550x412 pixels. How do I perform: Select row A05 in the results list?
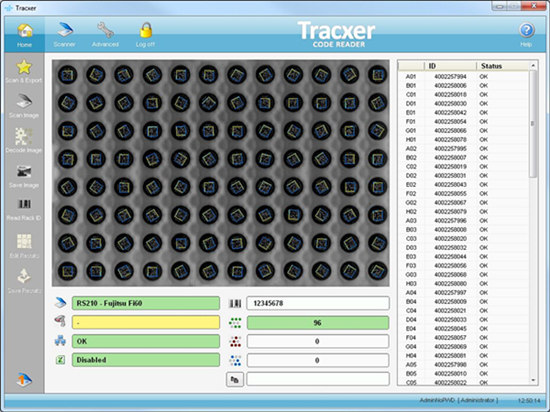coord(463,365)
